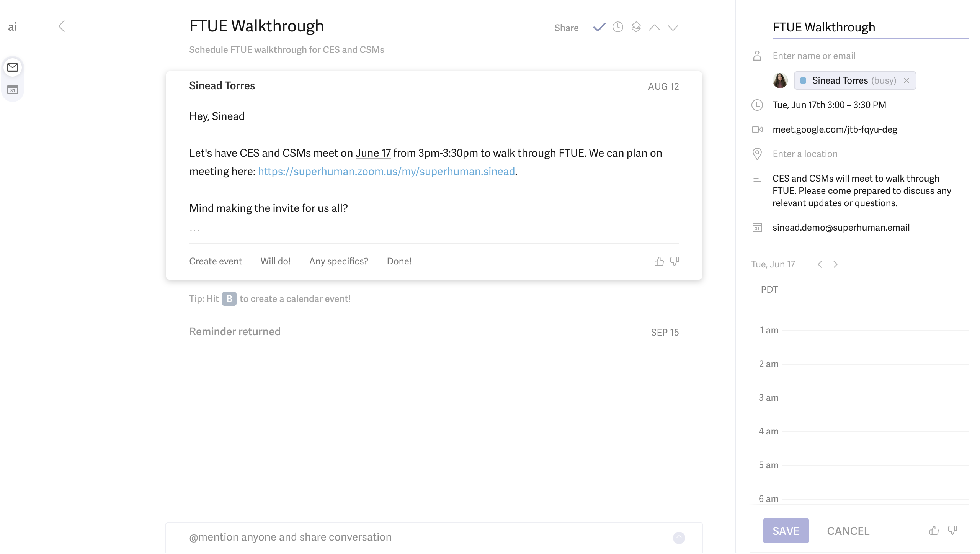Click the attendee person icon in event panel
The height and width of the screenshot is (554, 980).
click(x=757, y=55)
